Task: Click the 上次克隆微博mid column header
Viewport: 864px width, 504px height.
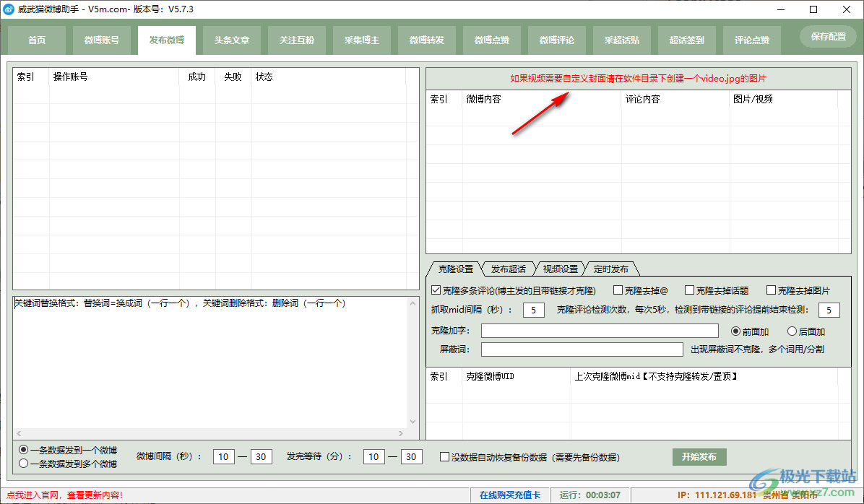Action: tap(704, 376)
